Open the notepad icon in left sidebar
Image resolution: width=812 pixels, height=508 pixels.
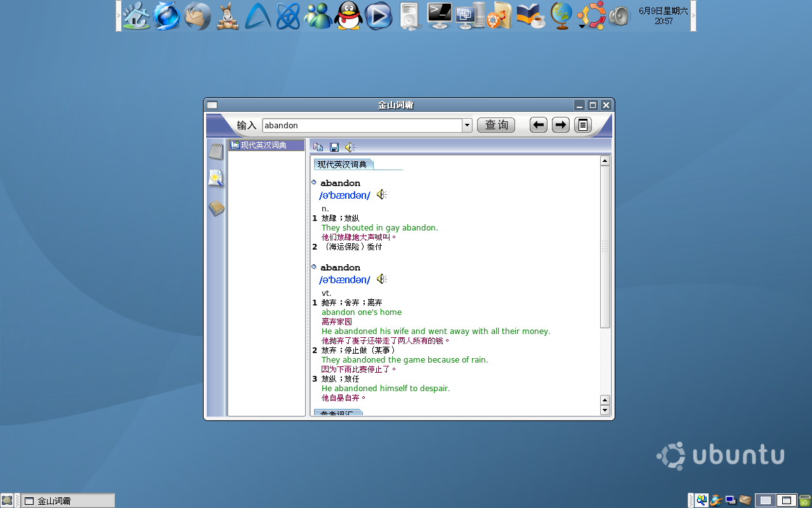pyautogui.click(x=216, y=152)
